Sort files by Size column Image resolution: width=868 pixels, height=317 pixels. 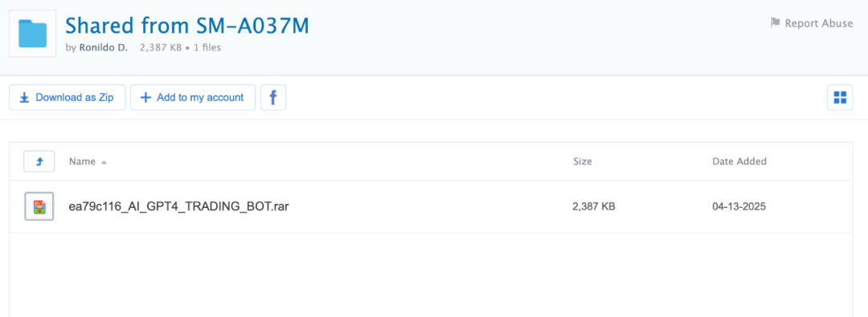583,161
